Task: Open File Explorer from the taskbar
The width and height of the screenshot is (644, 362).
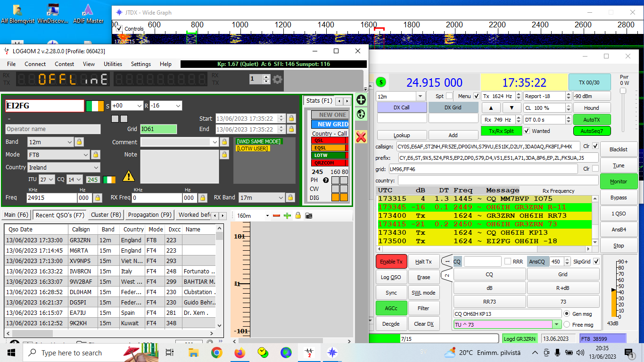Action: click(194, 353)
